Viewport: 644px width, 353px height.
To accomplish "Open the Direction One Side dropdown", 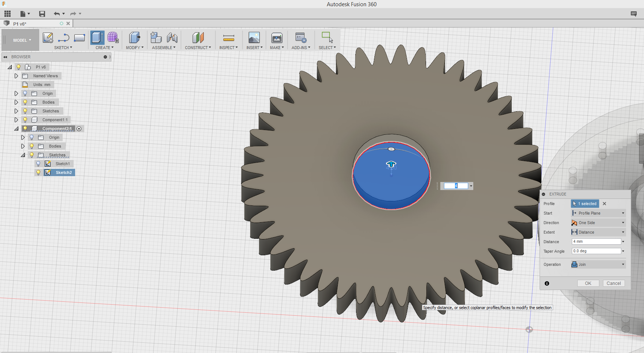I will click(x=598, y=223).
